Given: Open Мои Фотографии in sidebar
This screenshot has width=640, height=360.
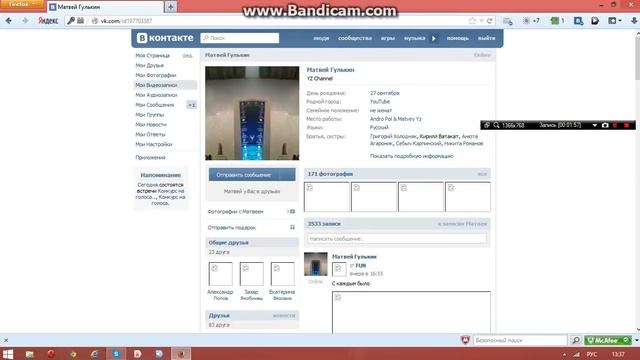Looking at the screenshot, I should coord(156,75).
